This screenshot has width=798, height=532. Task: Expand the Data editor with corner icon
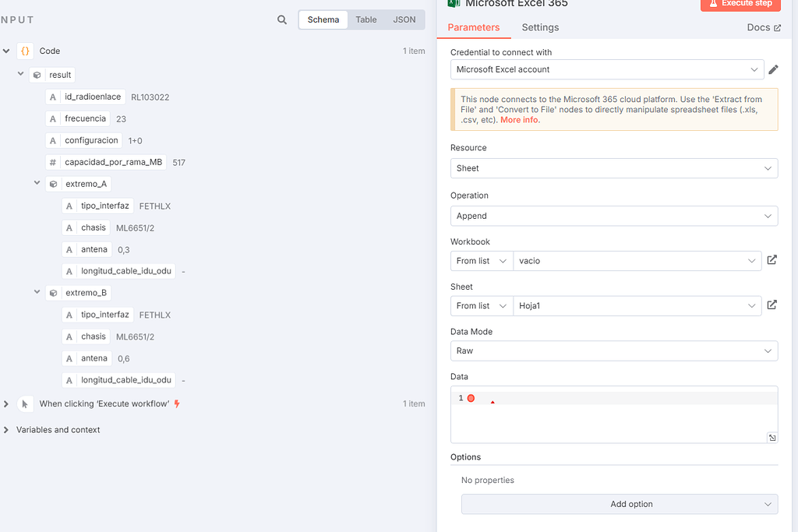pyautogui.click(x=772, y=438)
